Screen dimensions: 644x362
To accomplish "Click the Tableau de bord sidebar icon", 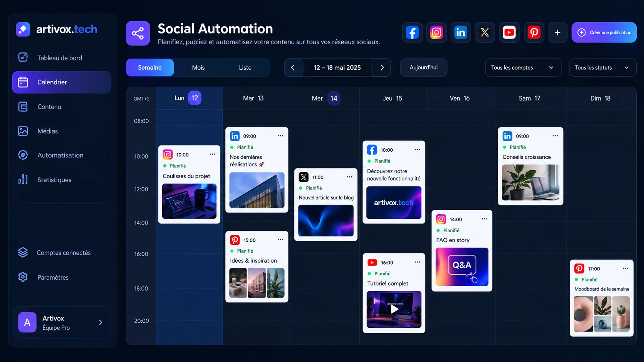I will click(x=23, y=57).
